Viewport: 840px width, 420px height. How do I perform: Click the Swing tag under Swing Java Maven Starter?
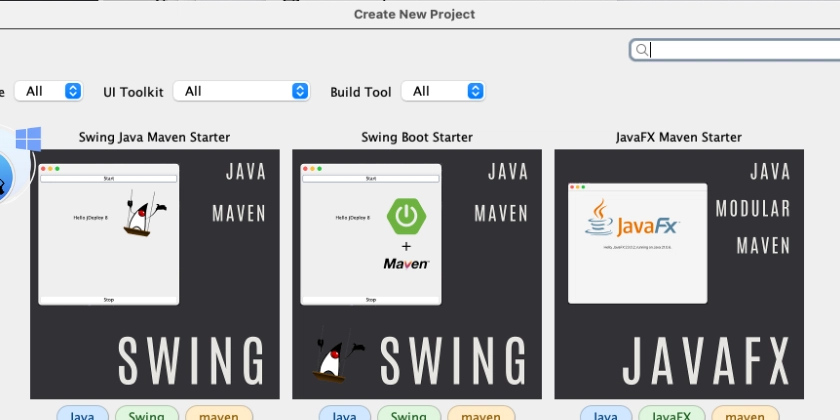click(x=146, y=415)
